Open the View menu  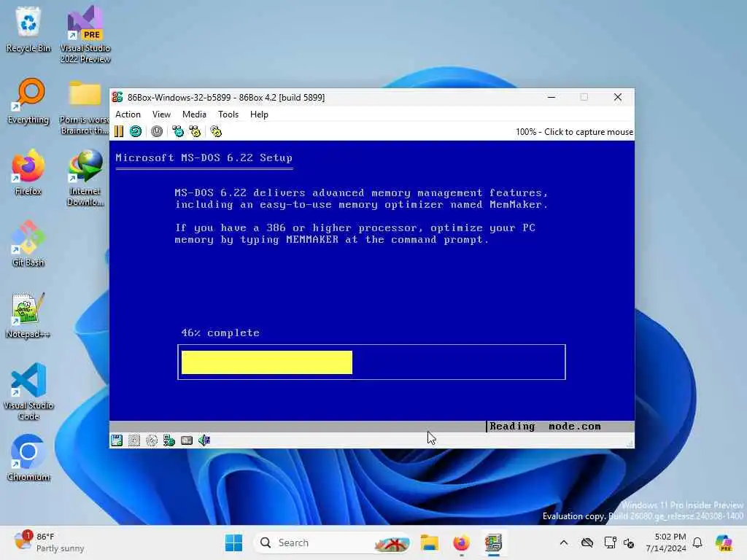coord(161,114)
